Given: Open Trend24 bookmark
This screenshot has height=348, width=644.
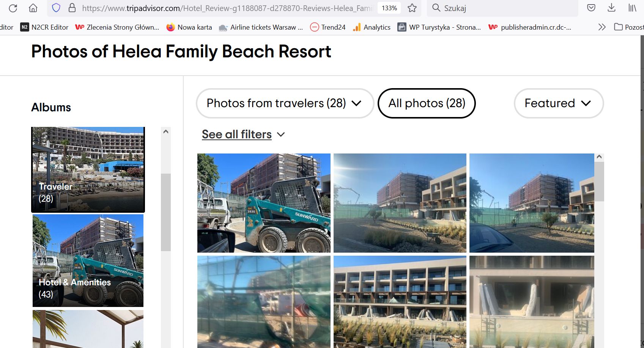Looking at the screenshot, I should pyautogui.click(x=328, y=27).
